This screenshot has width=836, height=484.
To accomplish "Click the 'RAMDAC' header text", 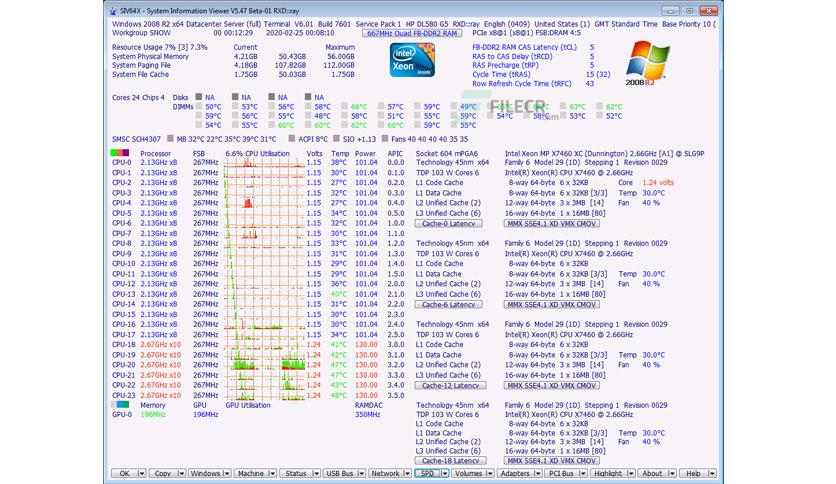I will tap(367, 405).
